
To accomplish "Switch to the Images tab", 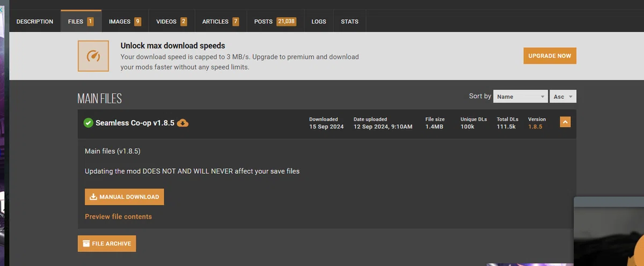I will point(125,21).
